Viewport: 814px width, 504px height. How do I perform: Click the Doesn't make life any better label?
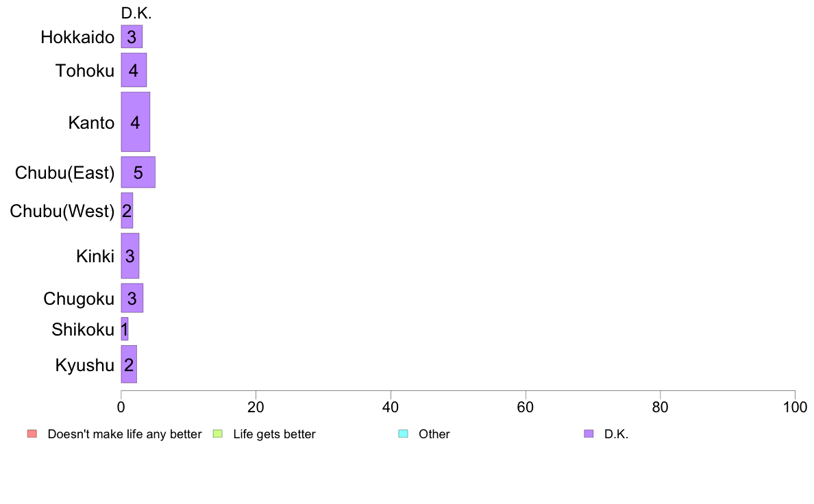coord(125,434)
